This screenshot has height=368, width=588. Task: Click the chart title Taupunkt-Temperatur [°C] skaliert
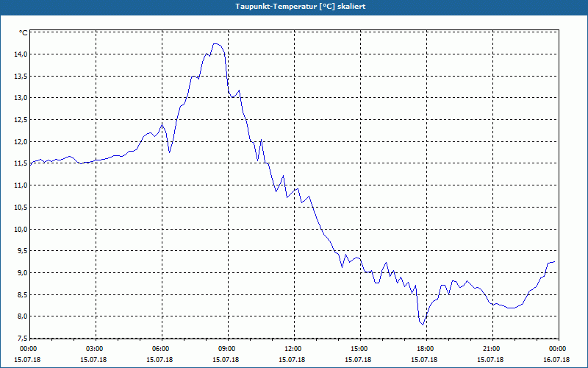click(x=301, y=7)
